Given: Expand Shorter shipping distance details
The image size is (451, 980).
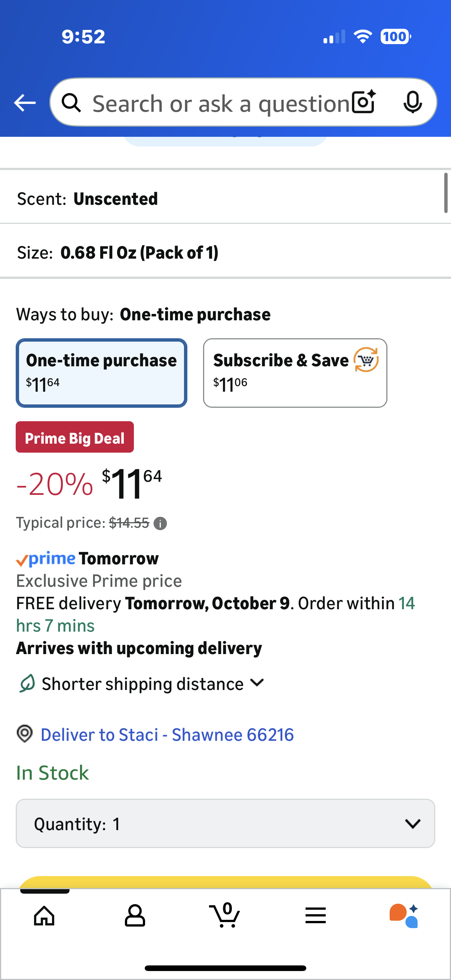Looking at the screenshot, I should click(x=152, y=684).
